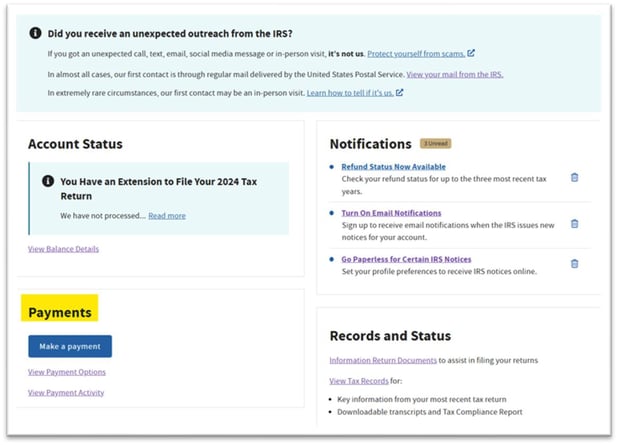Click the external link icon after 'Learn how to tell if it's us'
The image size is (618, 445).
400,93
